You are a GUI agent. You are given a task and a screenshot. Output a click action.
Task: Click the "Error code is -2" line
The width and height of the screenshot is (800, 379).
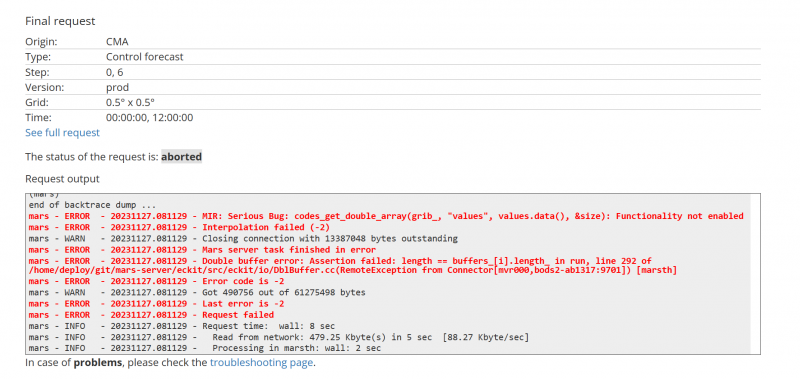156,282
